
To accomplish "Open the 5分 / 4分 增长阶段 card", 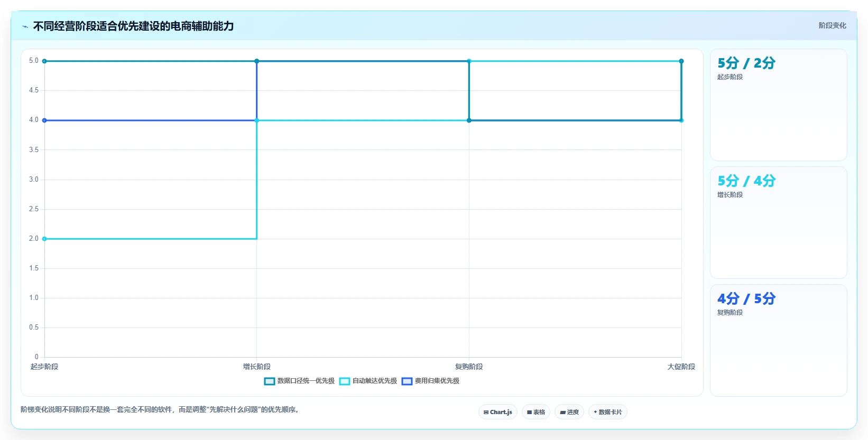I will click(778, 223).
